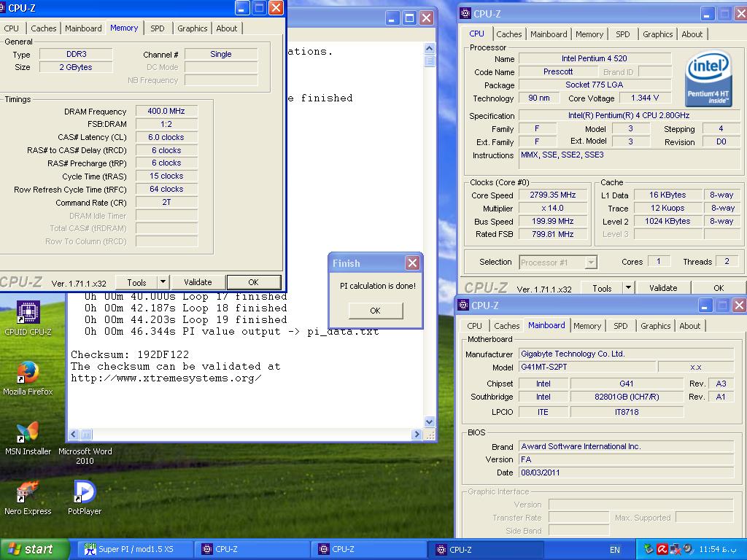
Task: Expand Tools arrow in processor CPU-Z window
Action: coord(628,288)
